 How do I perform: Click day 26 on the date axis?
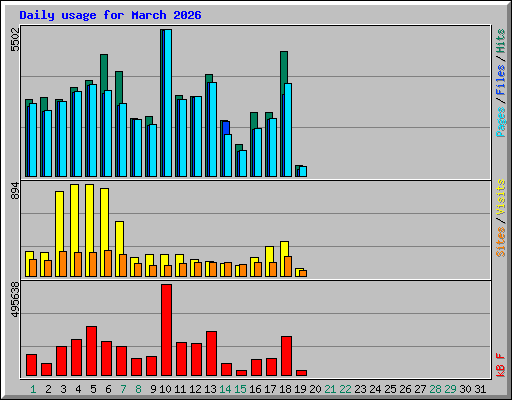pos(405,389)
